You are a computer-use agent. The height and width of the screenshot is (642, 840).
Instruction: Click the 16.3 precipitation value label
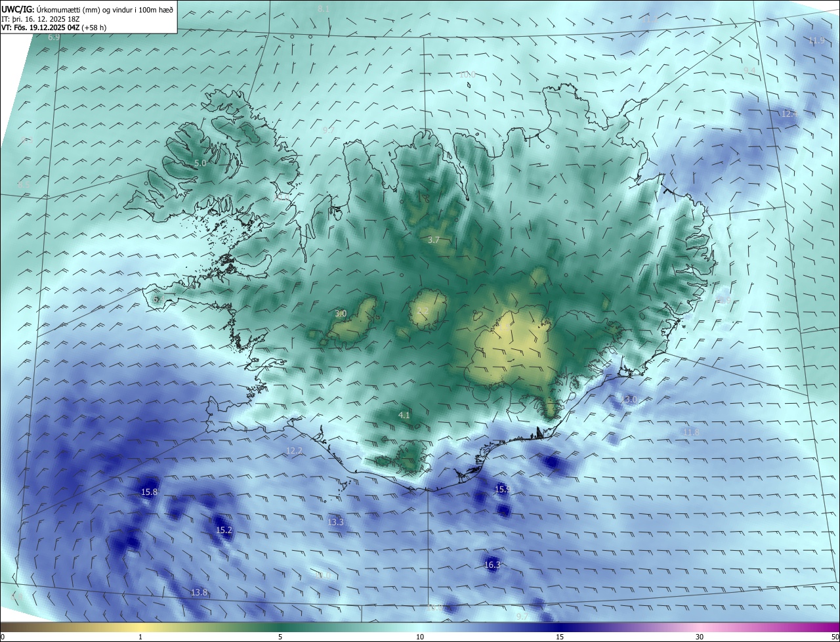tap(492, 565)
